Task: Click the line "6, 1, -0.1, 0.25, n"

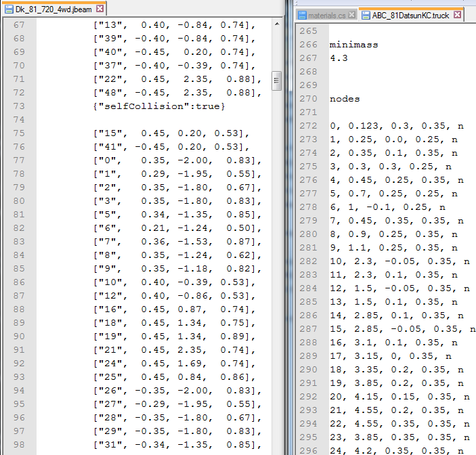Action: [x=388, y=207]
